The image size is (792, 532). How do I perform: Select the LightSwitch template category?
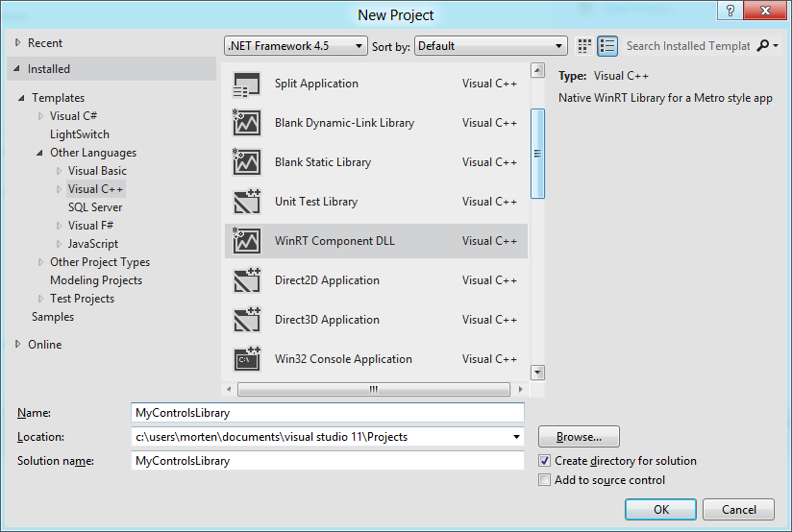[x=80, y=134]
